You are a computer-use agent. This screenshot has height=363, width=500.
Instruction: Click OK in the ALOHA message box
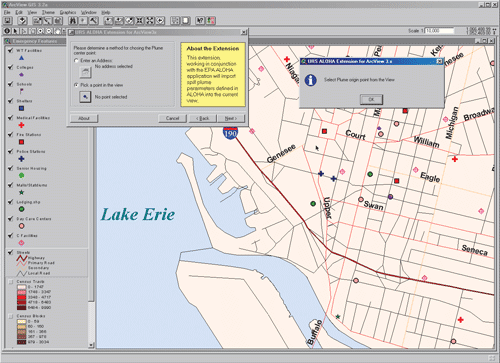click(x=371, y=99)
